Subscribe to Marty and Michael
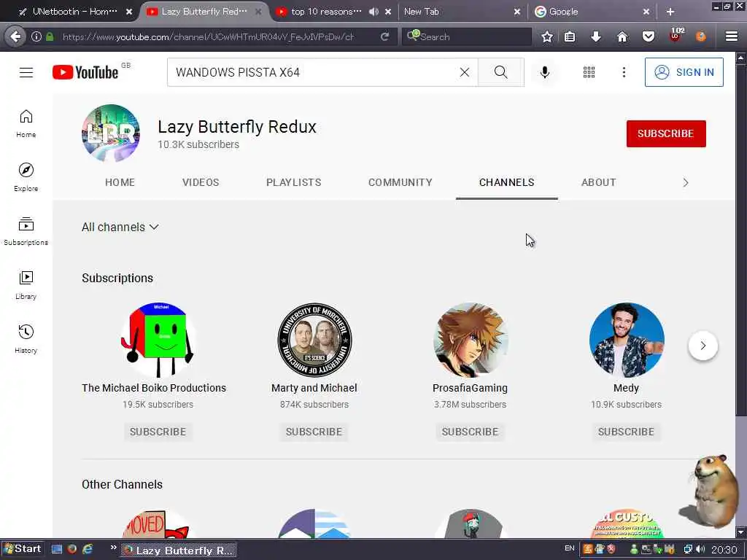 314,432
